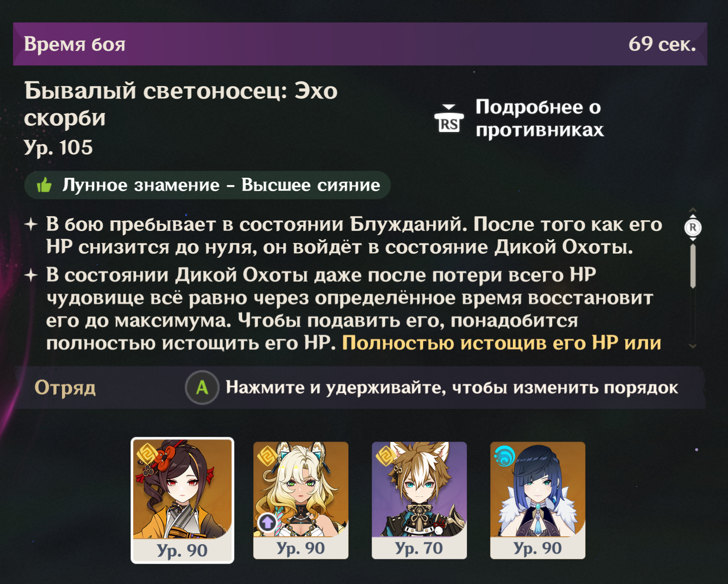This screenshot has height=584, width=728.
Task: Click the RS controller button icon
Action: tap(448, 118)
